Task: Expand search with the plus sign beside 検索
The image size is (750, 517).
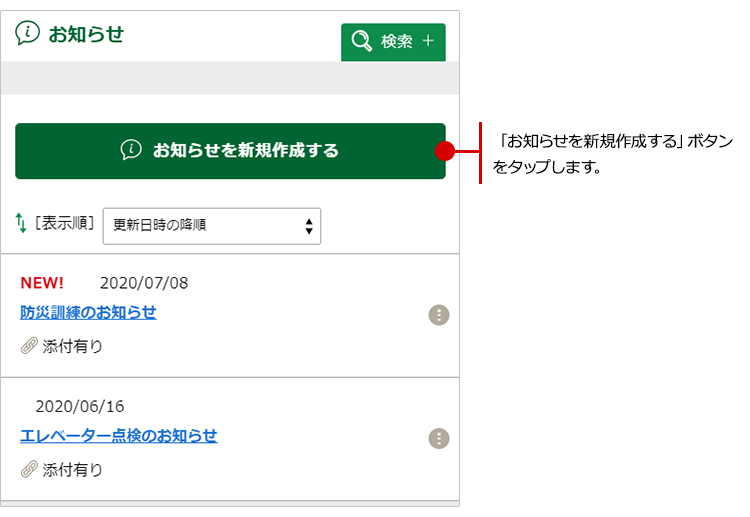Action: coord(428,42)
